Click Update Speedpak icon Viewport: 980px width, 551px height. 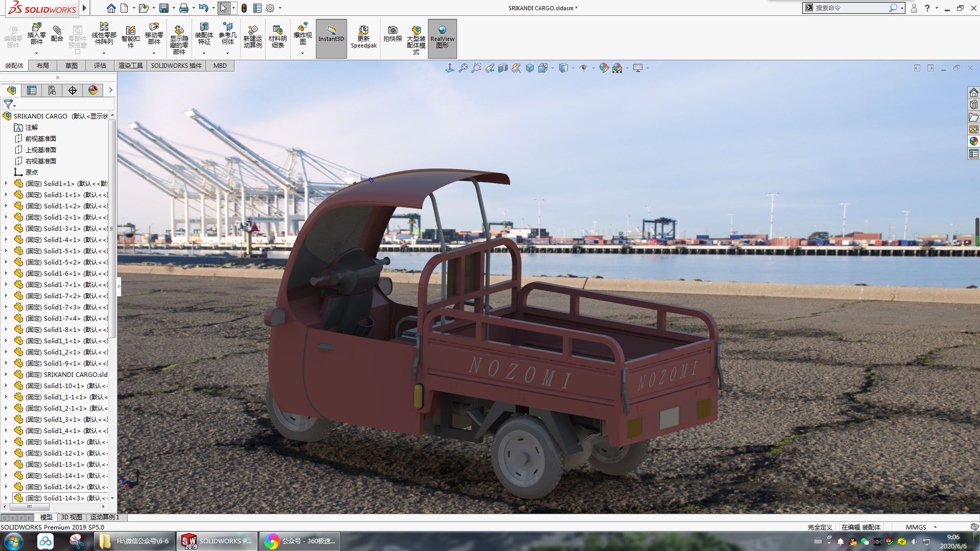364,37
